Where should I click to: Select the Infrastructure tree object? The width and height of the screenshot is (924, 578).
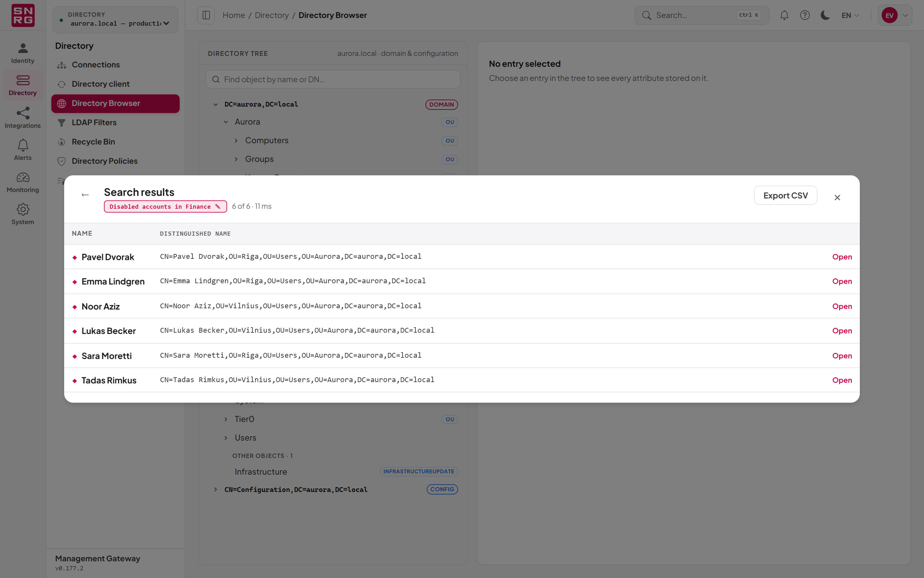tap(261, 472)
